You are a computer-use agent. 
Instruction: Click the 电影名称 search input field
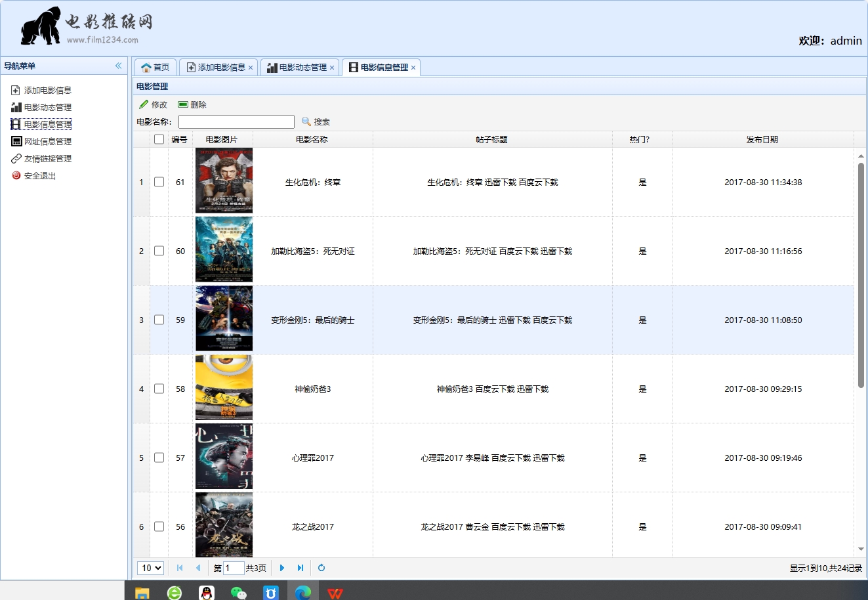[x=236, y=121]
